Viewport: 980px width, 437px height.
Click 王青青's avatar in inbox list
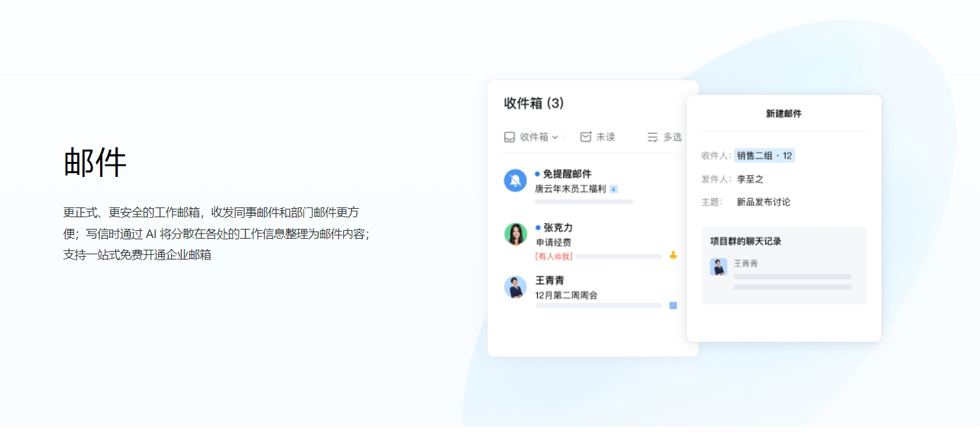click(x=516, y=287)
